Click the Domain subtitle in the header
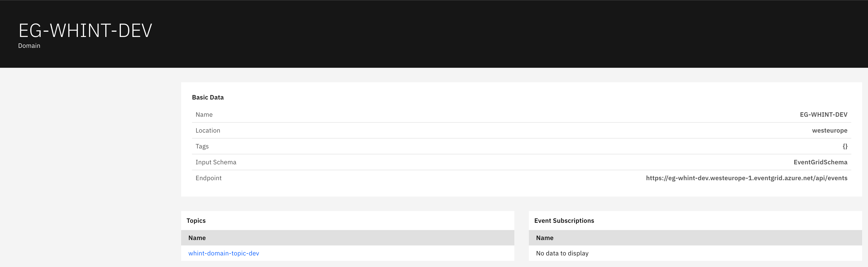Viewport: 868px width, 267px height. [x=29, y=46]
